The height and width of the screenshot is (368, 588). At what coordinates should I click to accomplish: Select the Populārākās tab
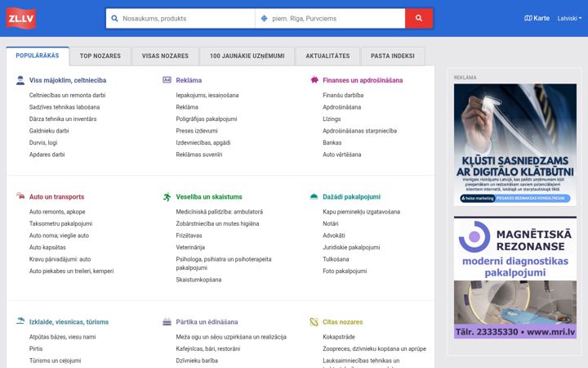[x=38, y=56]
